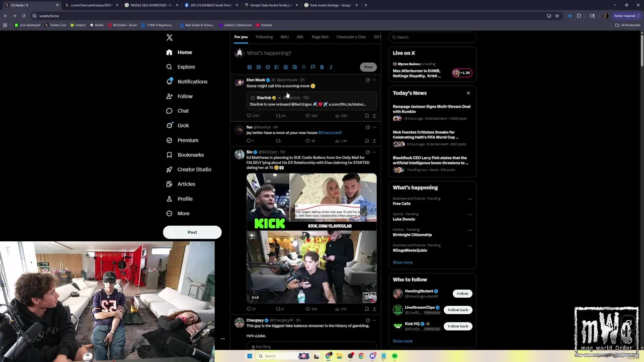Click the X logo in the sidebar
The image size is (644, 362).
pos(170,38)
